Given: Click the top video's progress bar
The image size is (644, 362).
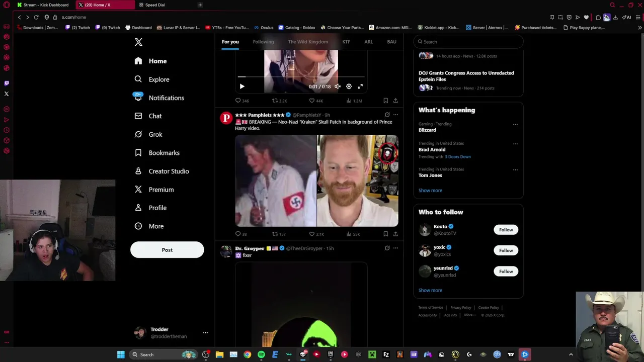Looking at the screenshot, I should pos(301,77).
